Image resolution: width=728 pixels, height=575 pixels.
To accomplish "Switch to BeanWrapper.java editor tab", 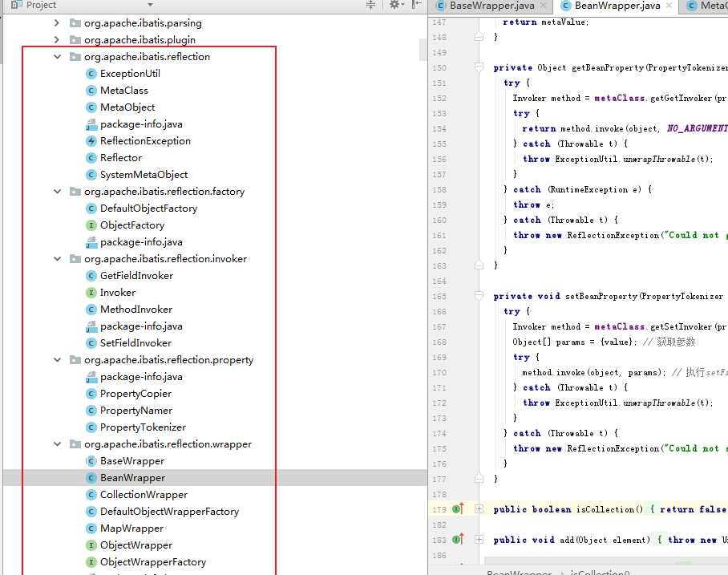I will (617, 6).
